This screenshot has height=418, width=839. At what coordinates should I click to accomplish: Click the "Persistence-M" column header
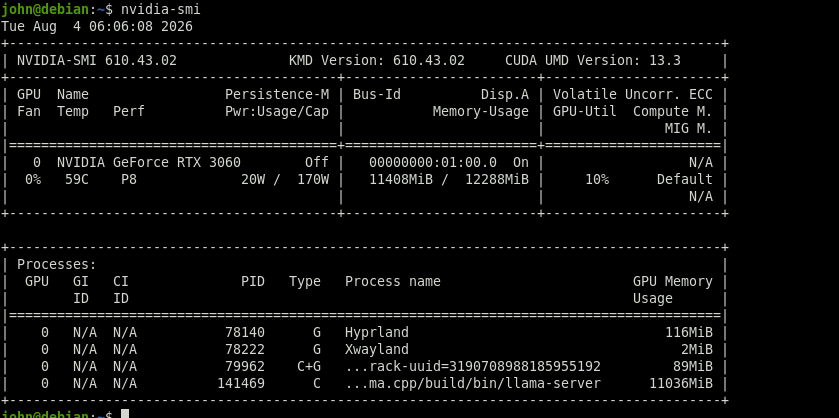(277, 95)
